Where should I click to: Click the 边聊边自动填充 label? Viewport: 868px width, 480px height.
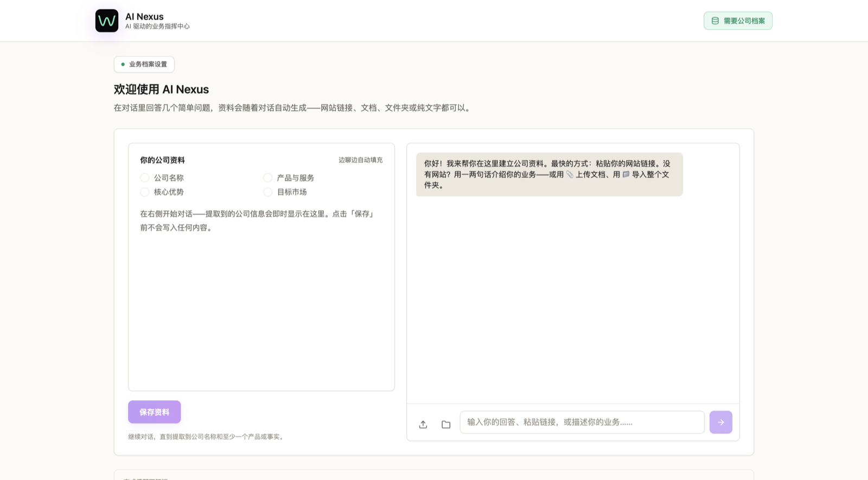pyautogui.click(x=361, y=160)
